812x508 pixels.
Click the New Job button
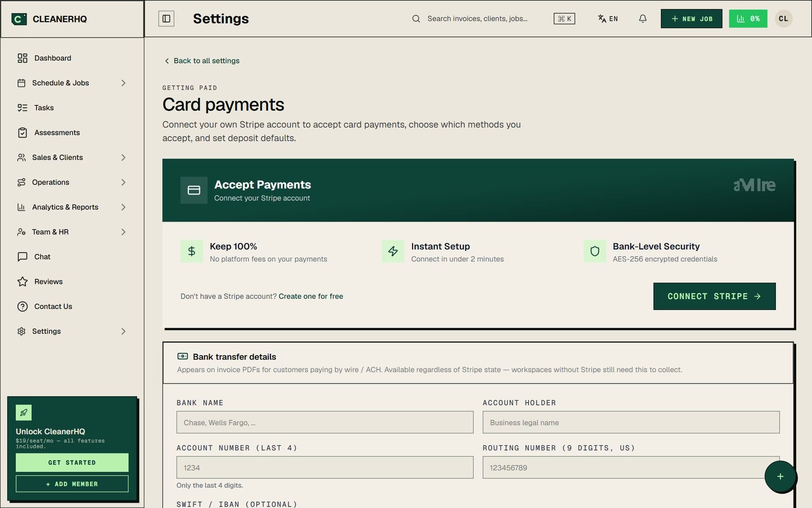click(x=691, y=19)
